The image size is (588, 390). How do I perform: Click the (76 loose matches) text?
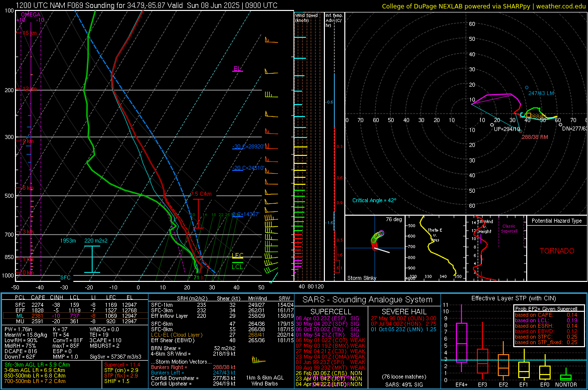(x=404, y=377)
